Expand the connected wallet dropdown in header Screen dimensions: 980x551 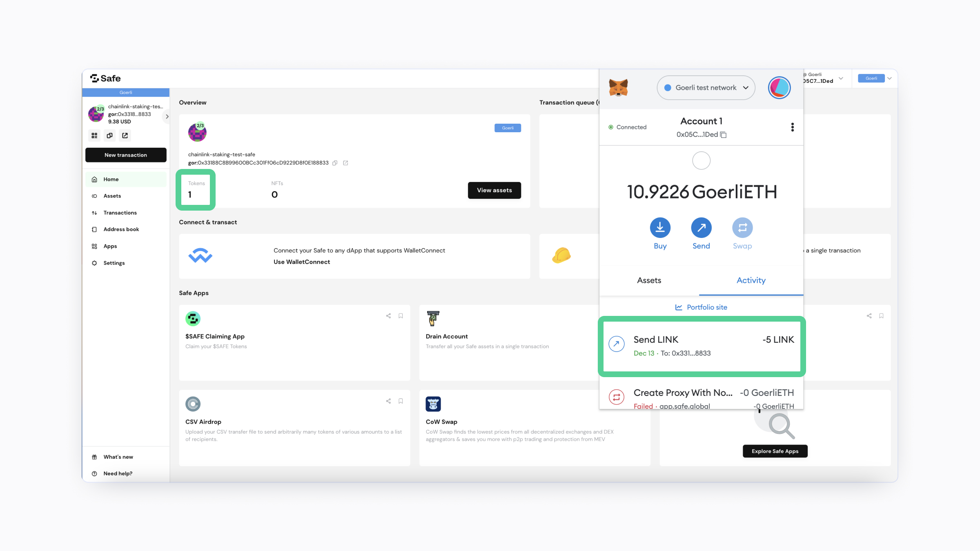pos(841,78)
